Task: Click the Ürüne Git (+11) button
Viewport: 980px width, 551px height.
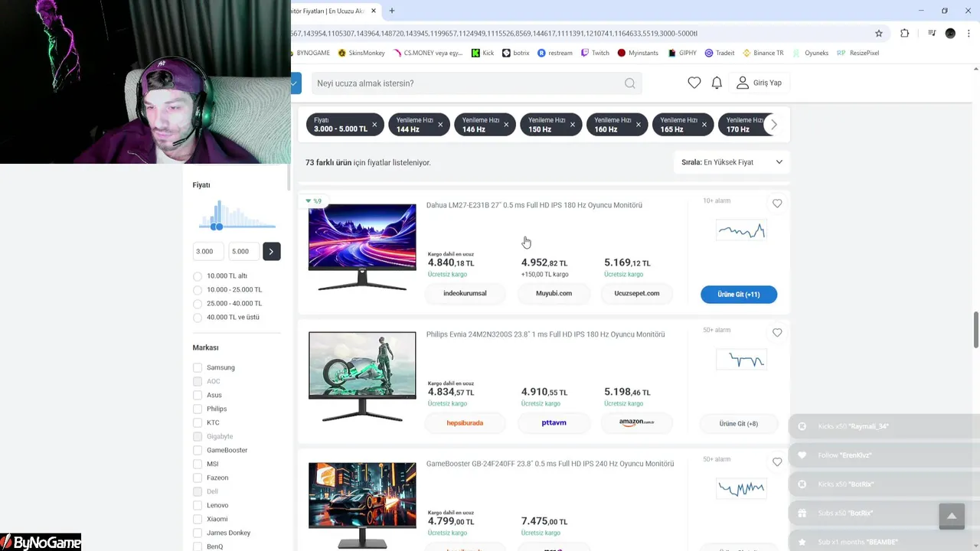Action: click(x=739, y=294)
